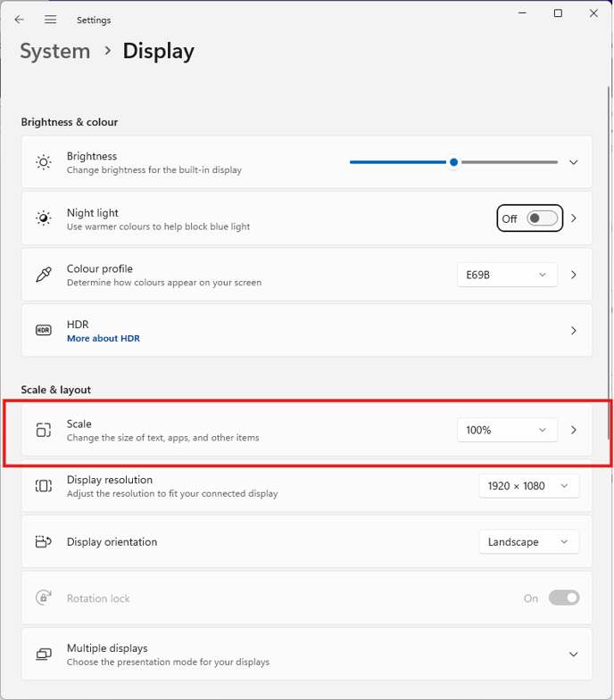614x700 pixels.
Task: Click the HDR badge icon
Action: click(43, 331)
